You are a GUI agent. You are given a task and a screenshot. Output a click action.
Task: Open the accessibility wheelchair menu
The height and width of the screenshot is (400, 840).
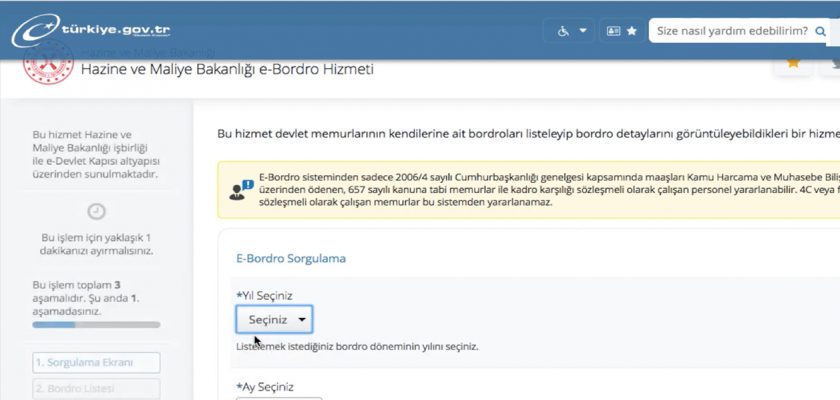pos(572,31)
